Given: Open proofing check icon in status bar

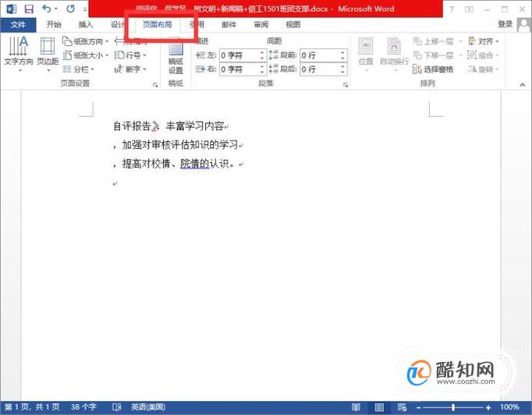Looking at the screenshot, I should coord(116,407).
